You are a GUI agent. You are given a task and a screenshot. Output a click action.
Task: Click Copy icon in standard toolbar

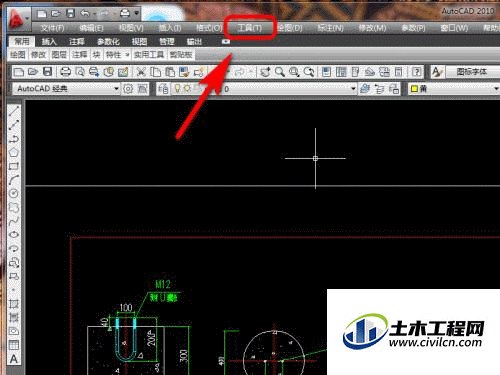click(x=155, y=72)
